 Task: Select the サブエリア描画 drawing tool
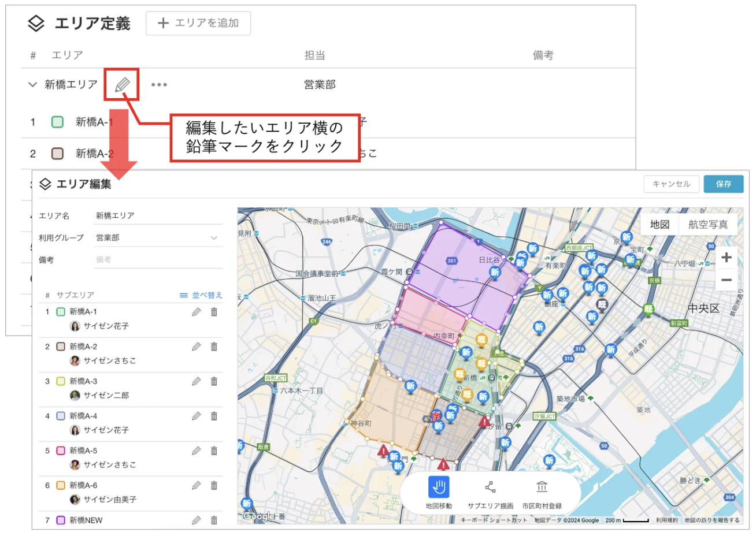coord(490,493)
